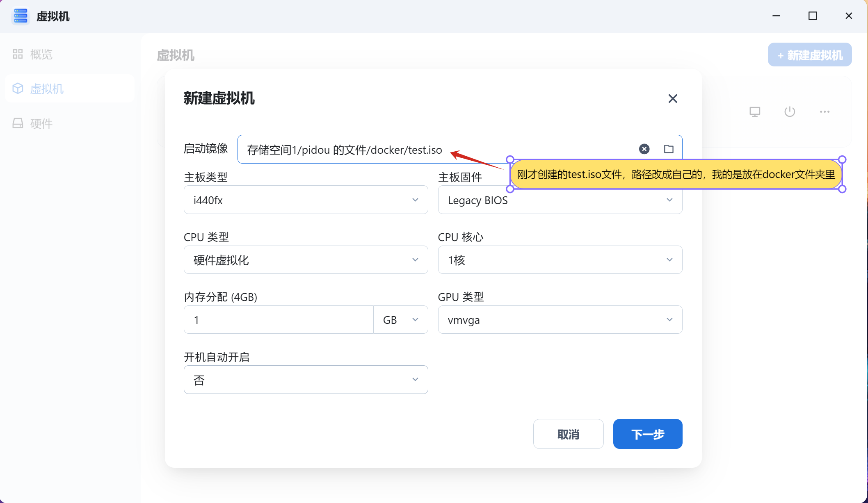868x503 pixels.
Task: Open the GPU 类型 vmvga dropdown
Action: coord(560,320)
